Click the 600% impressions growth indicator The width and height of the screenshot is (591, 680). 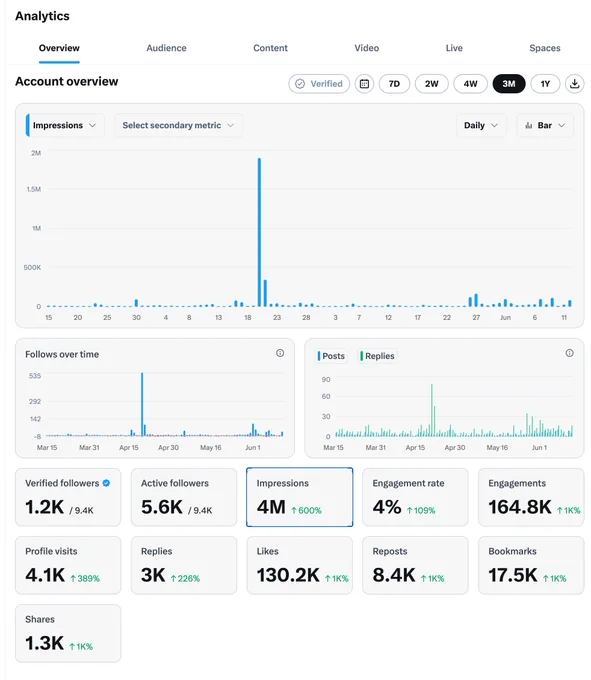[x=306, y=510]
